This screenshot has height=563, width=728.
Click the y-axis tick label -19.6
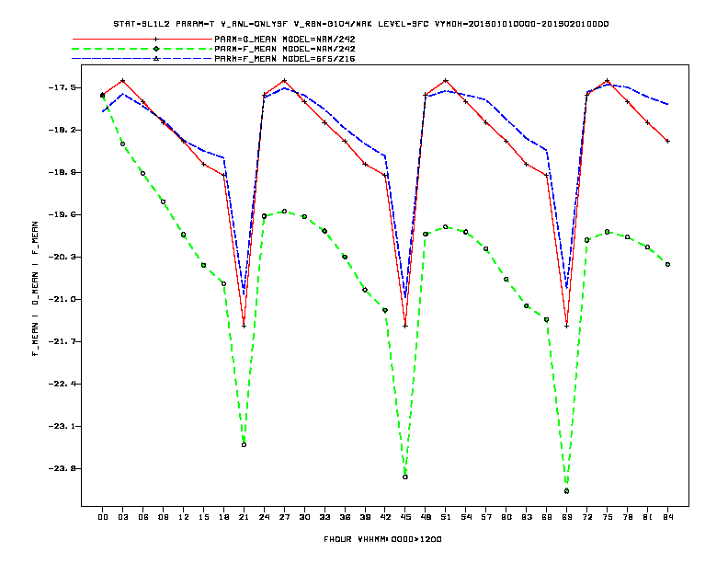[x=63, y=214]
